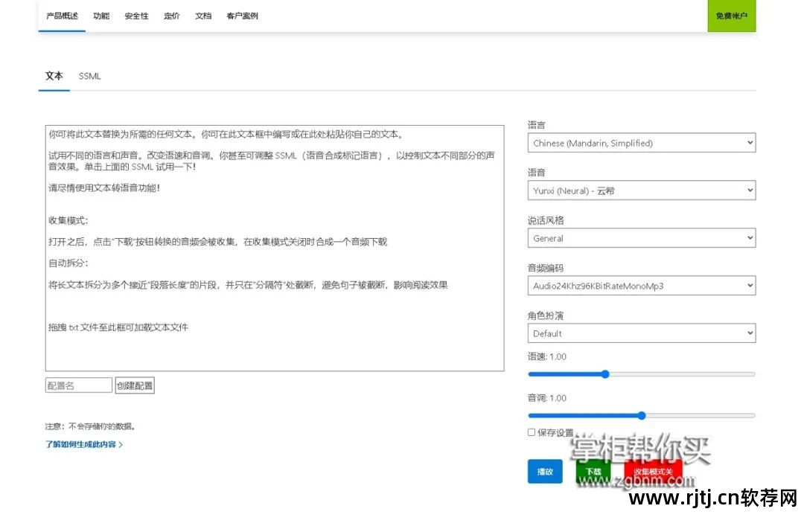Click the blue 播放 button
This screenshot has height=532, width=804.
[544, 472]
